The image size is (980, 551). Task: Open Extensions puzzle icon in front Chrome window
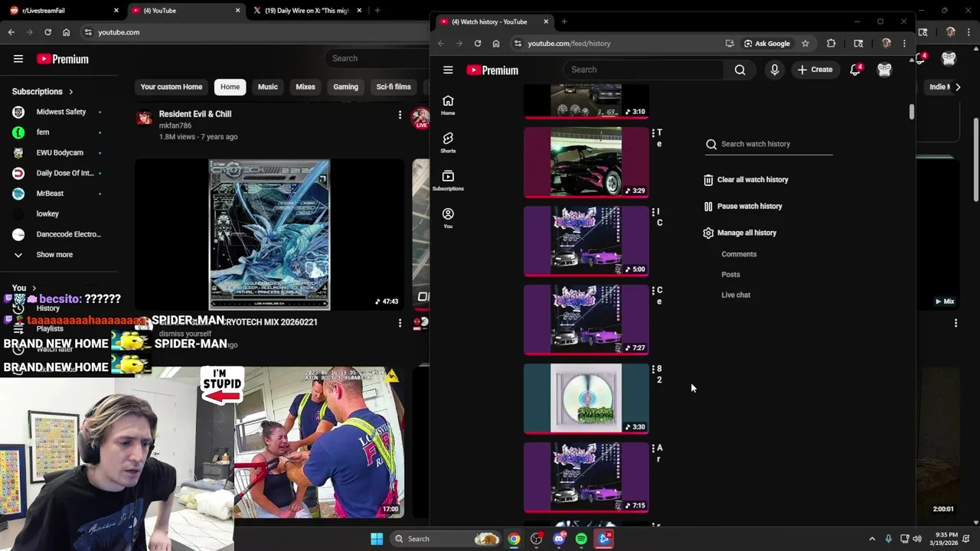click(x=831, y=44)
